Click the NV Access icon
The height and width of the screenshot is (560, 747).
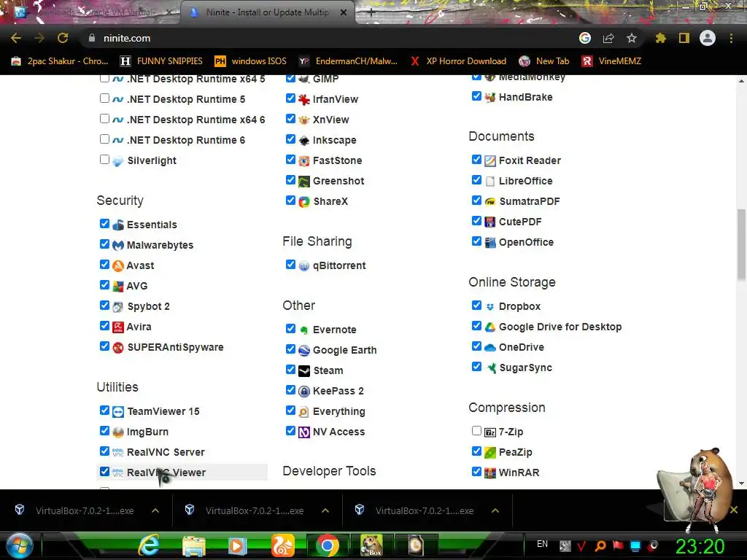click(x=304, y=432)
